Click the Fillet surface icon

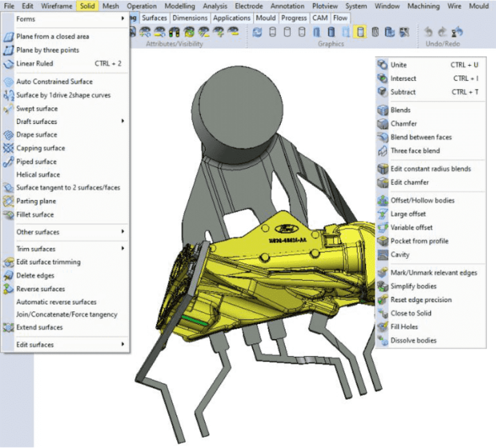click(8, 215)
